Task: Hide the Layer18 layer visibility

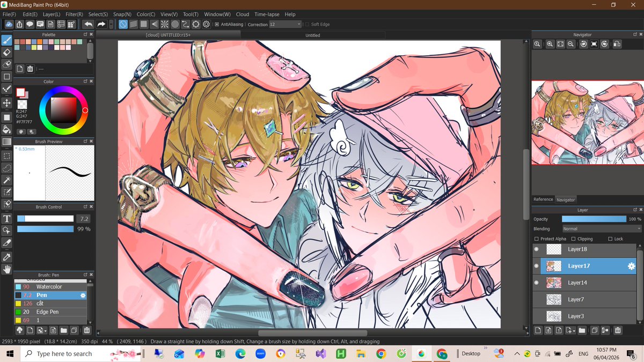Action: pyautogui.click(x=536, y=249)
